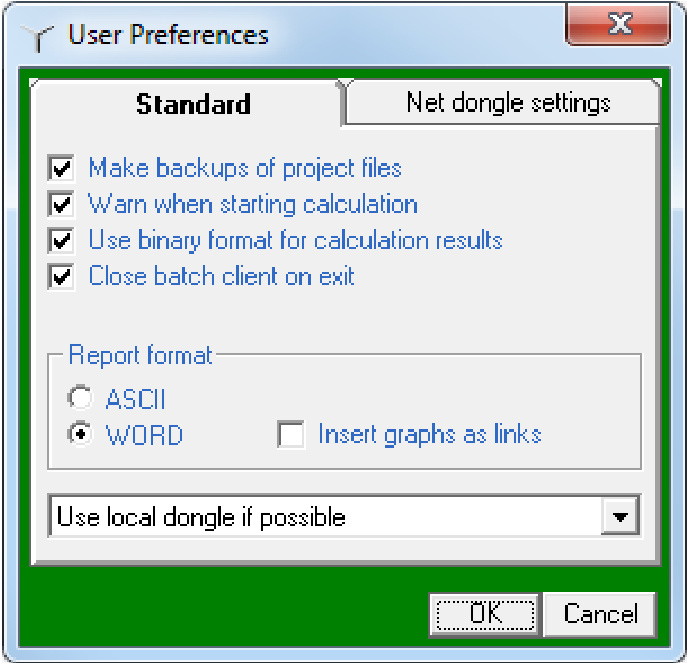Click the Warn when starting calculation label
This screenshot has width=687, height=663.
[x=253, y=205]
